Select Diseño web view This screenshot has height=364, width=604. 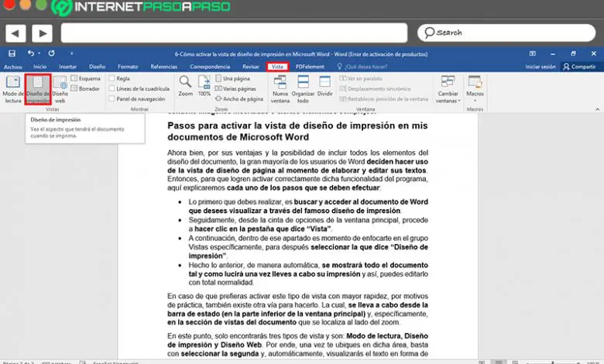(x=60, y=89)
